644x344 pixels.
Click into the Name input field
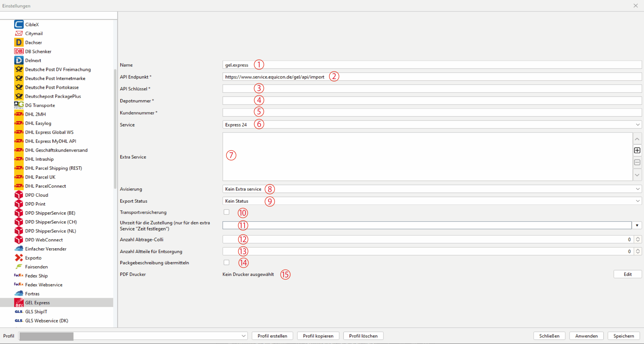tap(432, 65)
